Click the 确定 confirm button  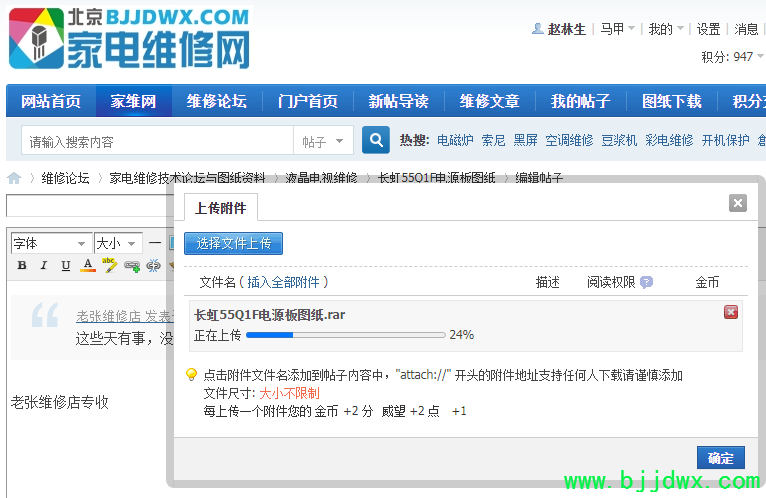(x=720, y=458)
